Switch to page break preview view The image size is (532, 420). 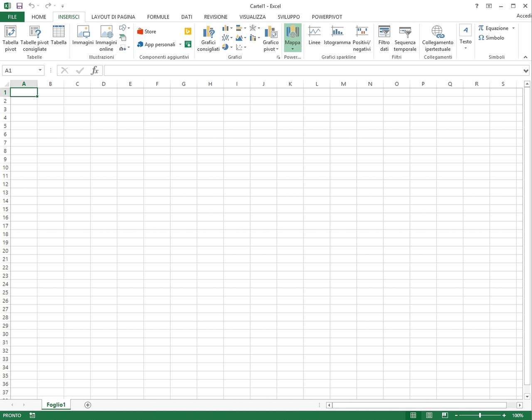click(x=445, y=415)
